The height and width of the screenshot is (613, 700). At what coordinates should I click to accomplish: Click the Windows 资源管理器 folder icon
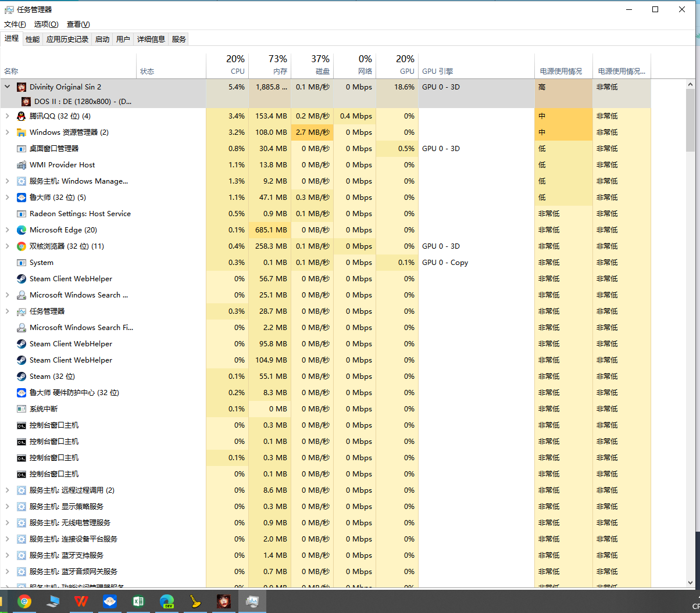22,132
